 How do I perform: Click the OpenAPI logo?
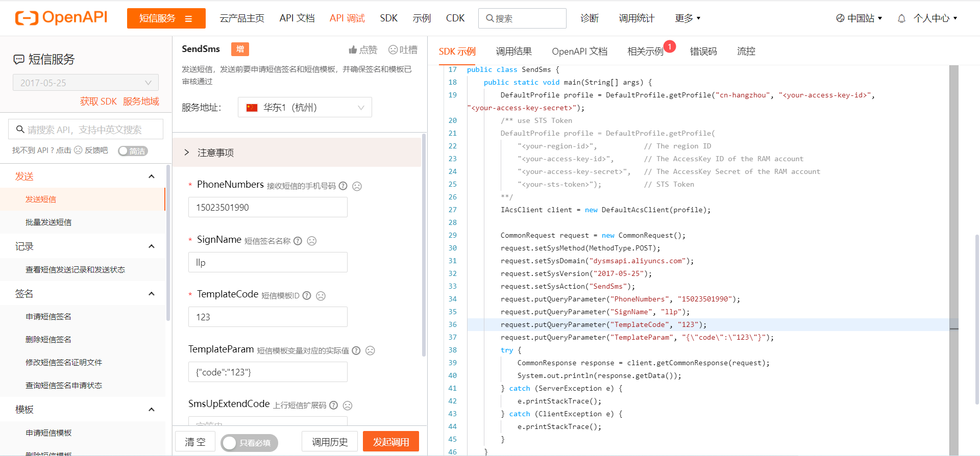click(x=61, y=18)
